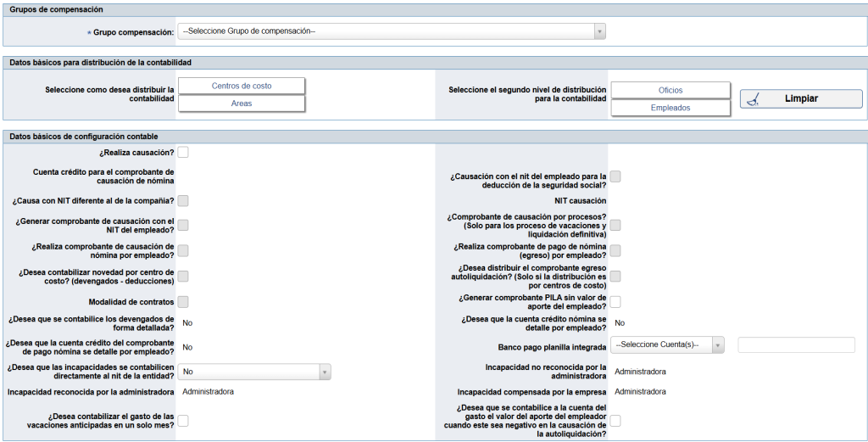Open the Grupo compensación dropdown
Image resolution: width=868 pixels, height=442 pixels.
pyautogui.click(x=392, y=31)
